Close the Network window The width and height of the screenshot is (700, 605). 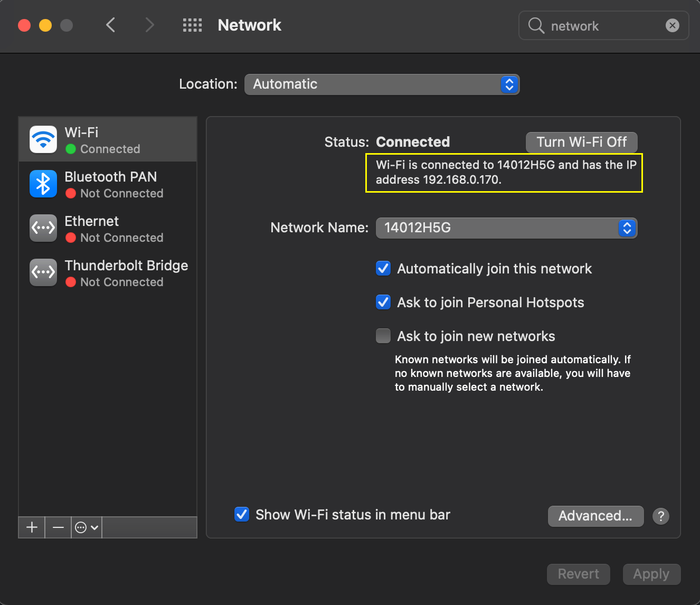pos(24,25)
